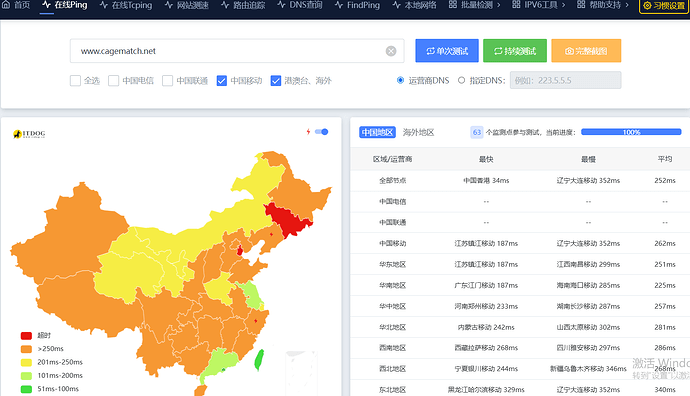Open the FindPing menu item
The width and height of the screenshot is (690, 396).
point(357,5)
